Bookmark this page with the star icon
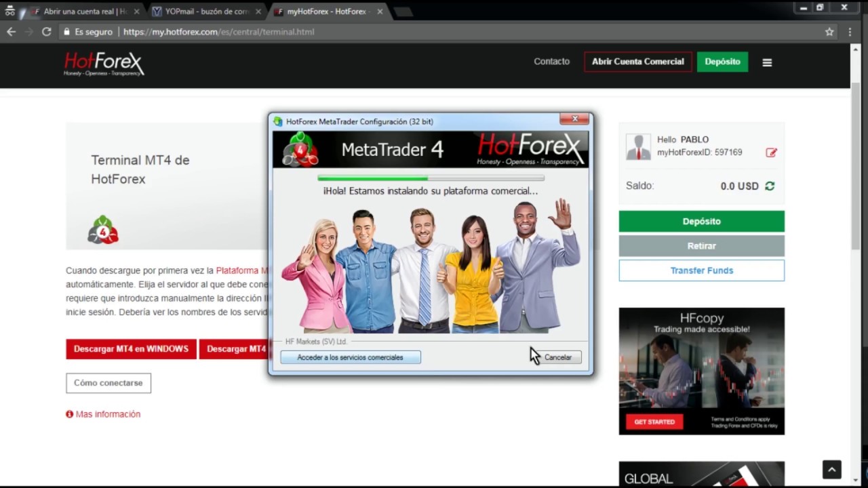Screen dimensions: 868x488 tap(829, 32)
